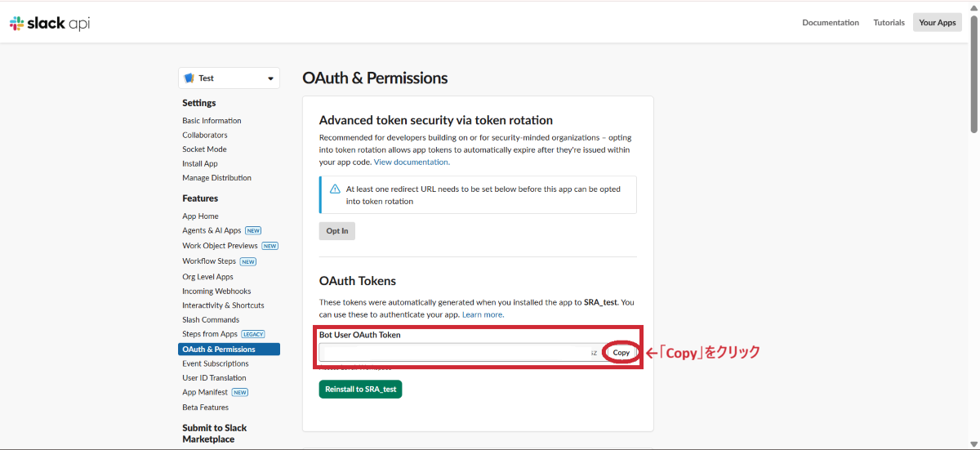Open the Test app selector dropdown
This screenshot has height=450, width=980.
click(x=270, y=78)
